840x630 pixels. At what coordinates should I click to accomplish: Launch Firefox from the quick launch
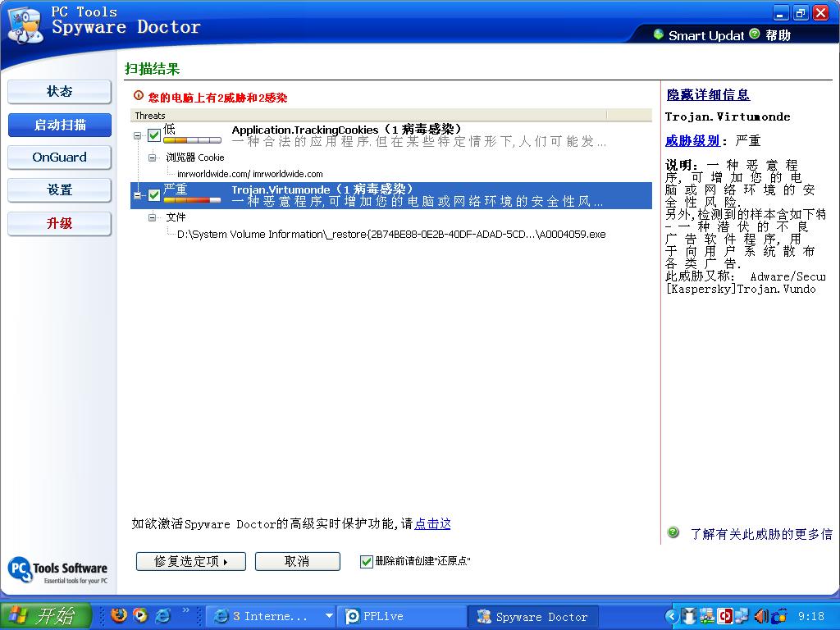[118, 615]
